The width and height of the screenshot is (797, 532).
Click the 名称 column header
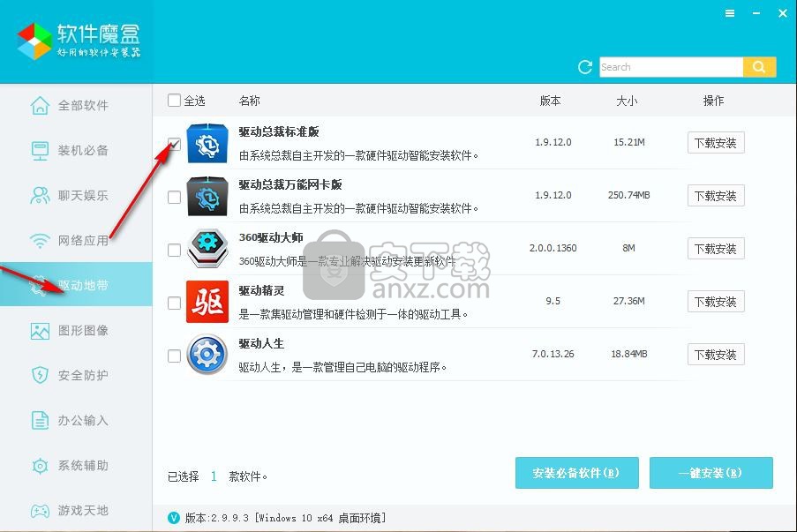[250, 101]
